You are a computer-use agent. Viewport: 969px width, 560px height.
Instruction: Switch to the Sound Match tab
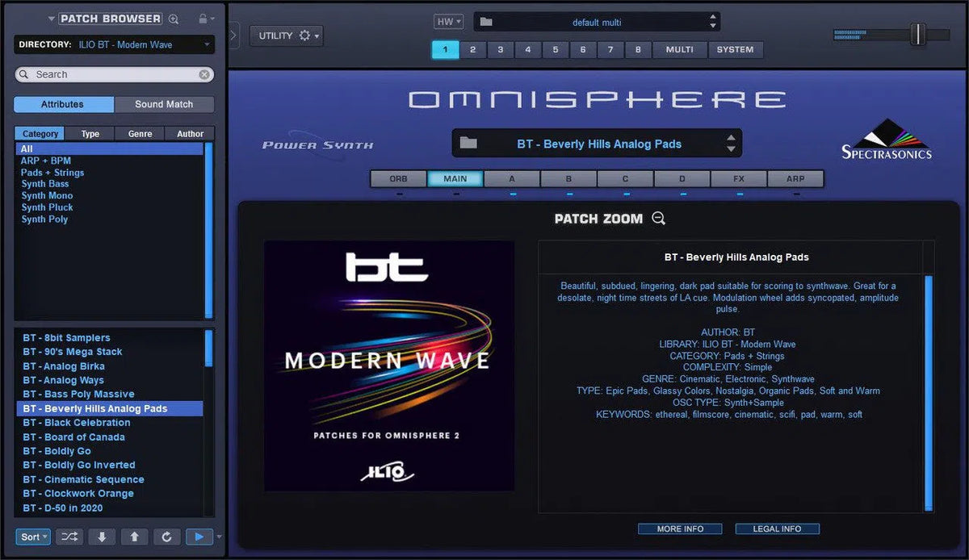click(x=164, y=104)
